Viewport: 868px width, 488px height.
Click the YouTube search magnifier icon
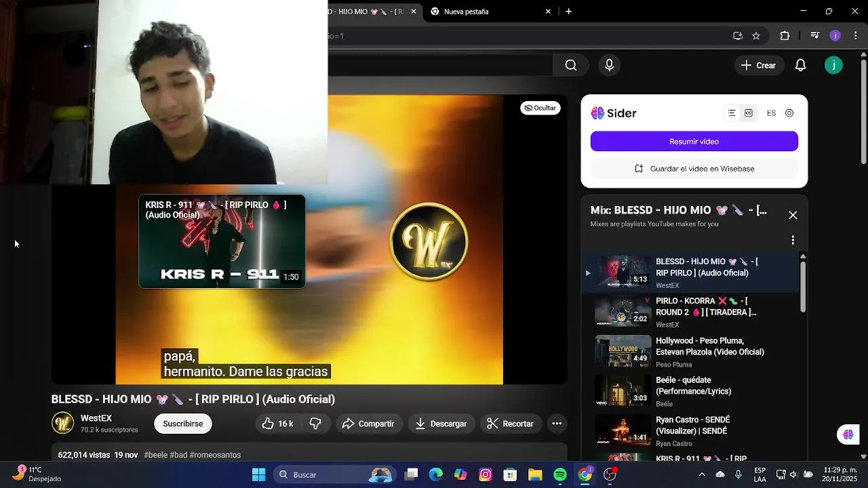(x=571, y=65)
